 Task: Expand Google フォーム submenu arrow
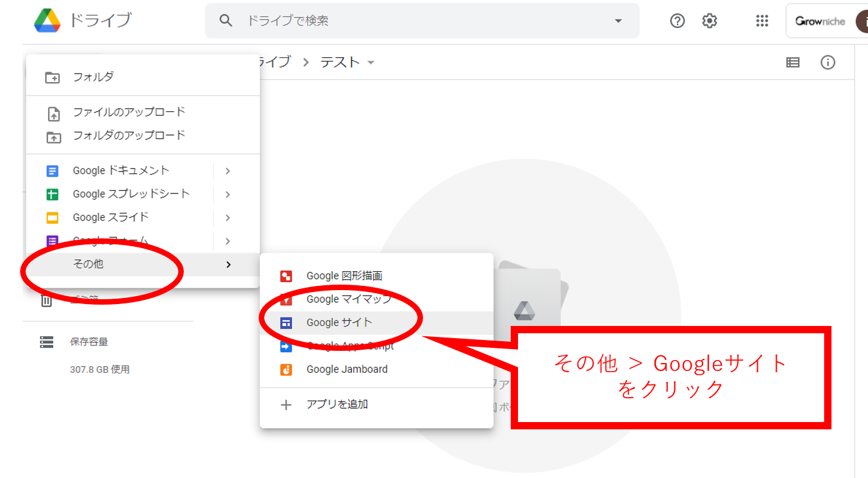click(x=228, y=241)
